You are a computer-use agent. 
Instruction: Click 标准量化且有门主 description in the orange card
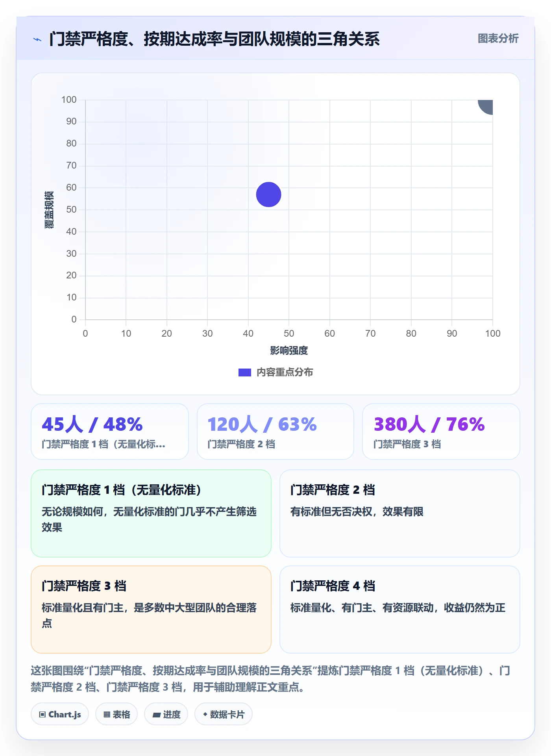pyautogui.click(x=149, y=615)
